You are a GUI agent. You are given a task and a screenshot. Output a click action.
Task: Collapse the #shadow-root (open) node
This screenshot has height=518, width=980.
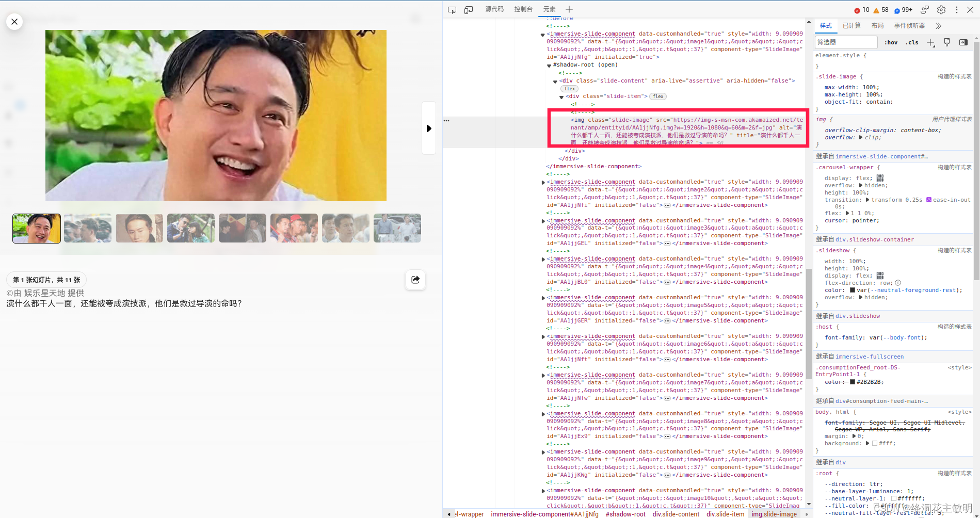tap(549, 66)
